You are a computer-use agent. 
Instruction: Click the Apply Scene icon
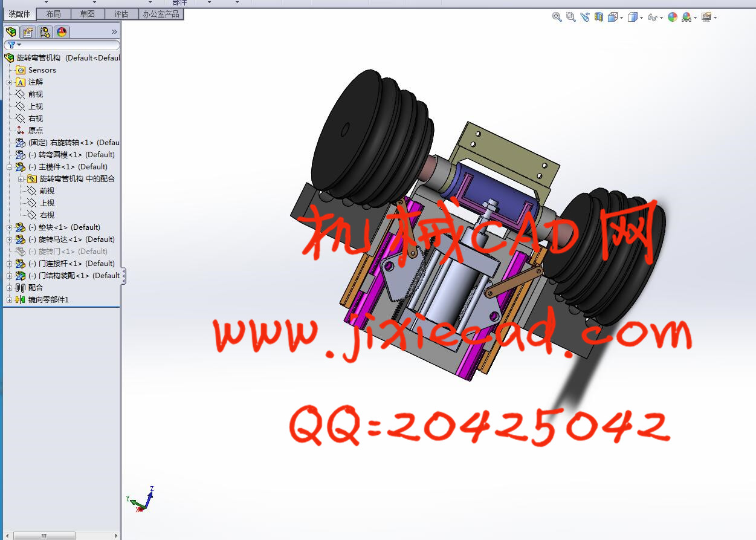687,18
